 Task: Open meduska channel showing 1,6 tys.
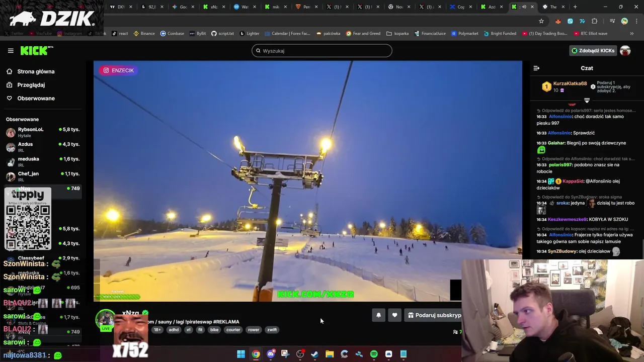pyautogui.click(x=43, y=161)
